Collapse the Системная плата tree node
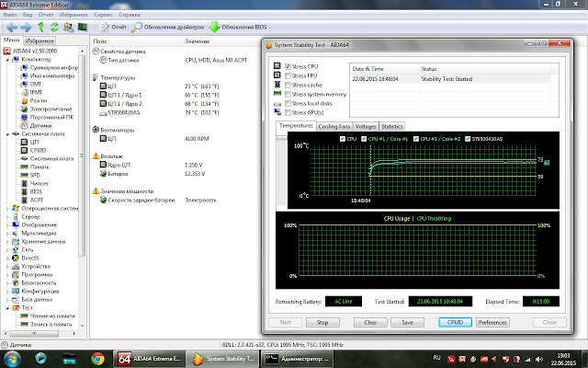This screenshot has height=368, width=588. pos(7,133)
